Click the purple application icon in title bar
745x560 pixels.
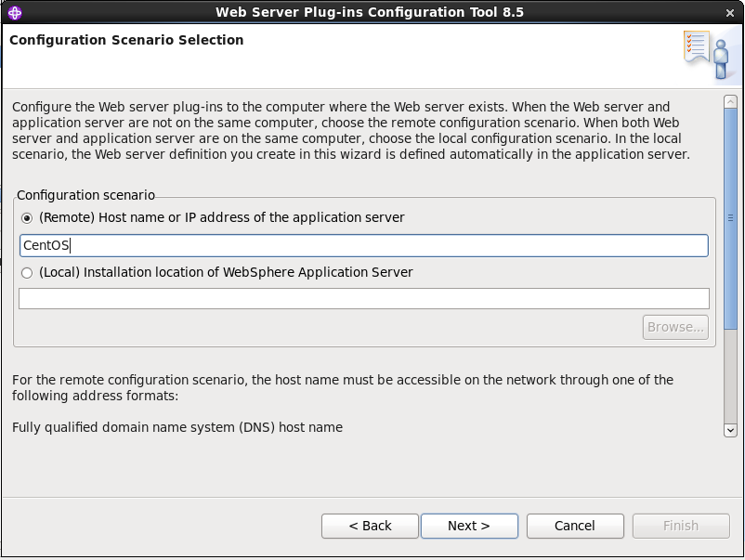pos(15,13)
